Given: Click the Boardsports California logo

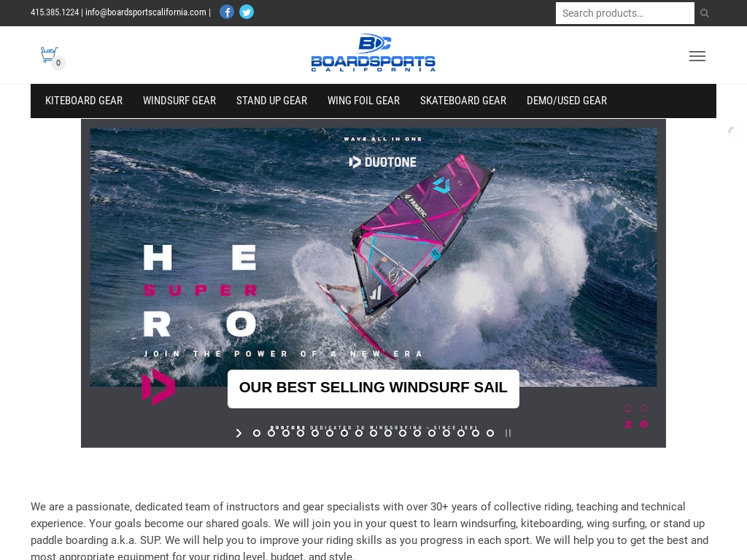Looking at the screenshot, I should [373, 52].
